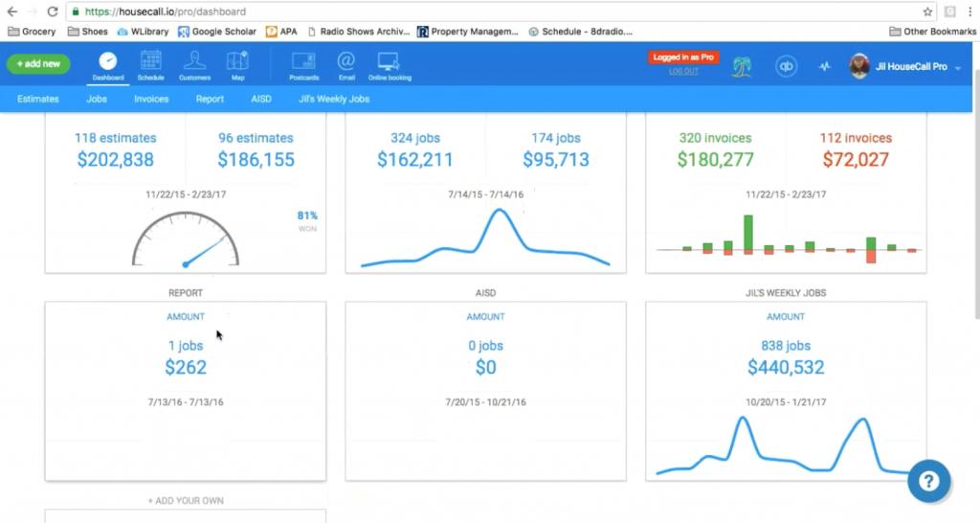Open the APA bookmark
This screenshot has width=980, height=523.
[x=281, y=32]
